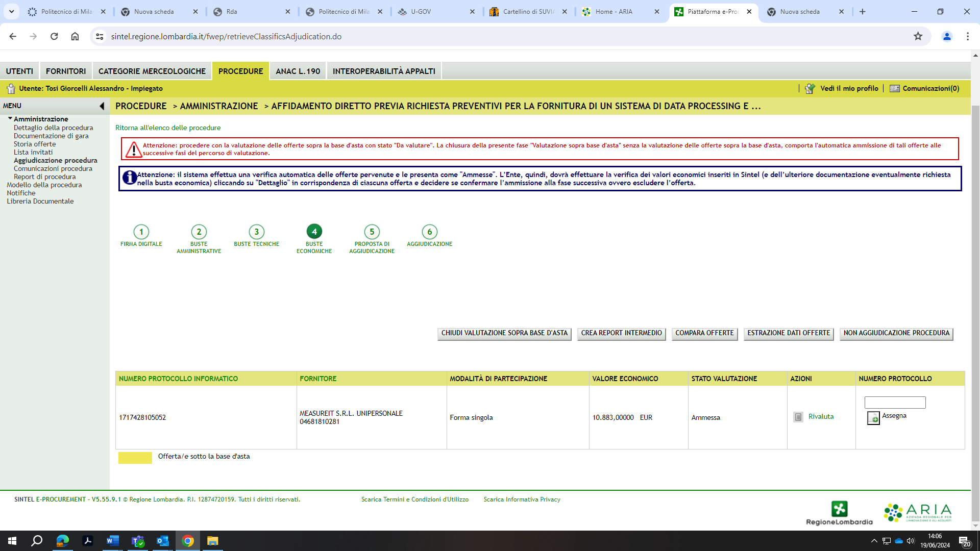Click the Numero Protocollo input field

pos(895,402)
